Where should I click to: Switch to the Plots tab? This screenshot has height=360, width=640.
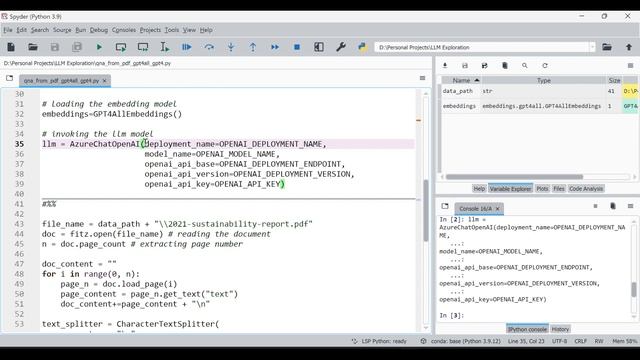[x=542, y=189]
